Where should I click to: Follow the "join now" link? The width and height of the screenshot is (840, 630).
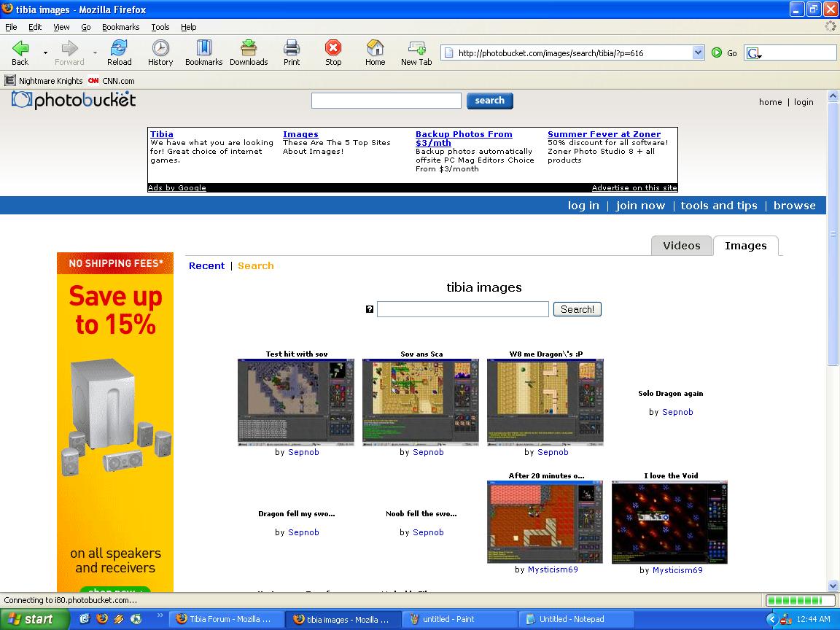tap(640, 206)
